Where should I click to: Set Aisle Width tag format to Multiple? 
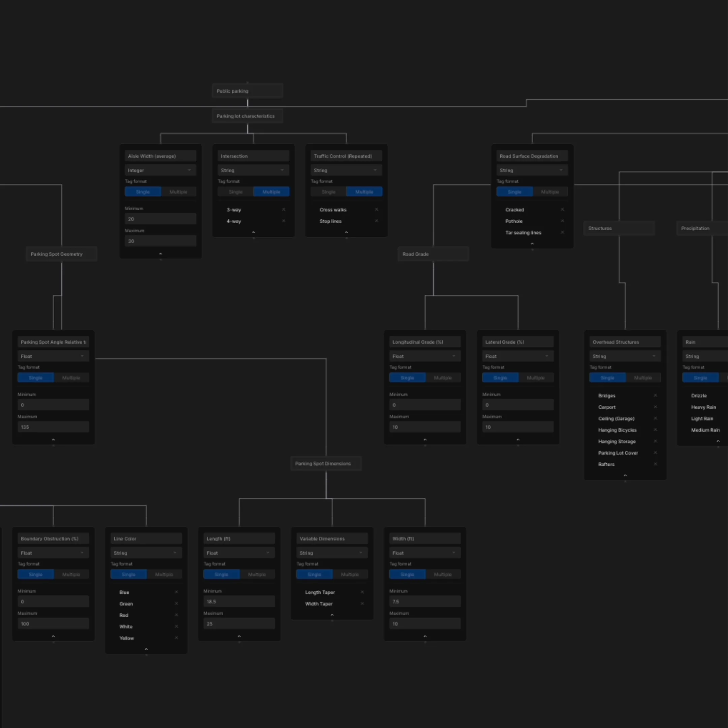(178, 192)
